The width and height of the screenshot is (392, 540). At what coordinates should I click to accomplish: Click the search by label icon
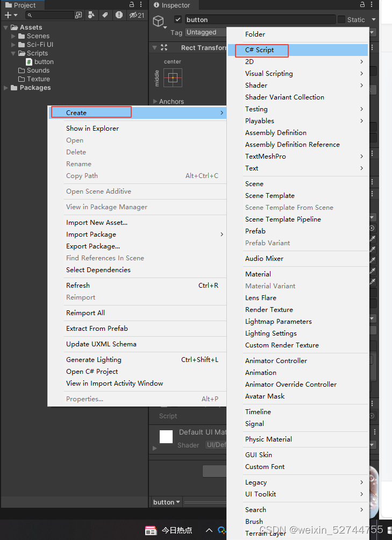[105, 15]
